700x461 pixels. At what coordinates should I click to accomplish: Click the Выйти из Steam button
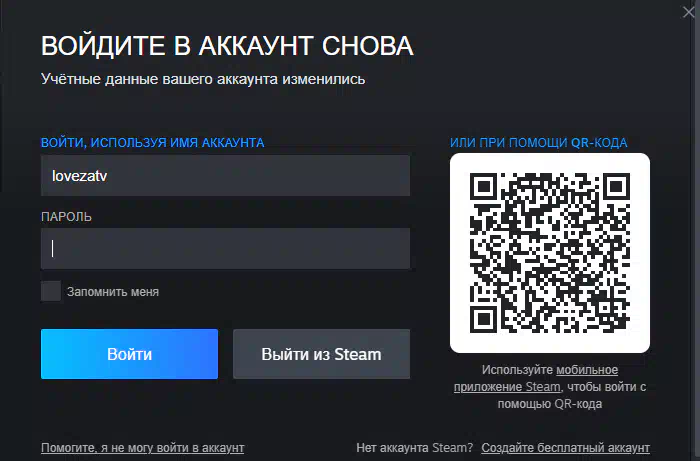321,354
